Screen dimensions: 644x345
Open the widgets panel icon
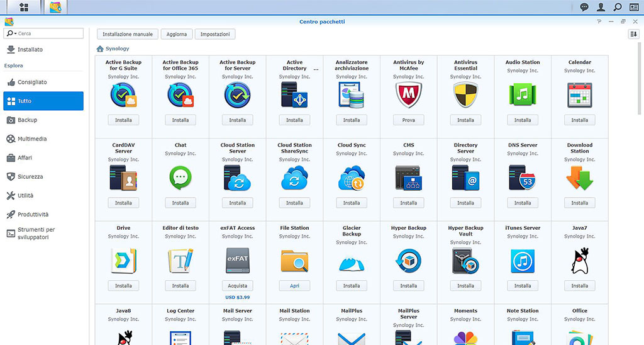click(x=634, y=7)
